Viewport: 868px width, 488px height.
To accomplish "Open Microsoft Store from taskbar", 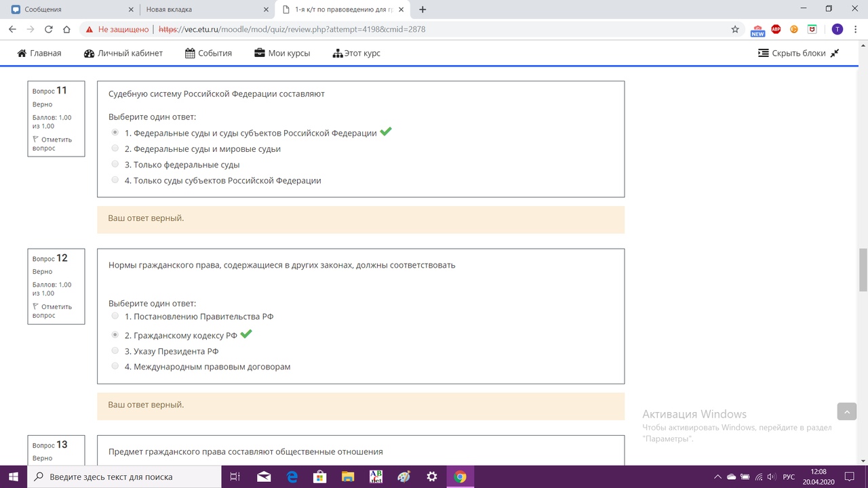I will (x=320, y=476).
